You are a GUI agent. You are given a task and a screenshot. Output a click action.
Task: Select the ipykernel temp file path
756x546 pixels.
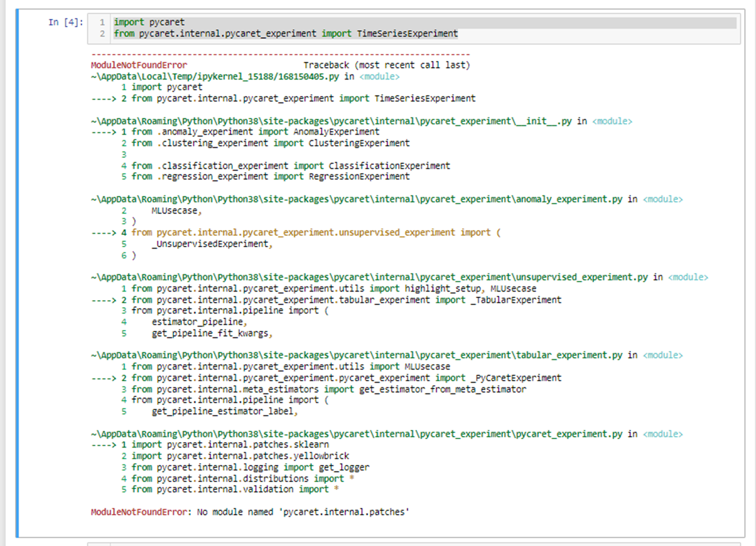[x=215, y=76]
